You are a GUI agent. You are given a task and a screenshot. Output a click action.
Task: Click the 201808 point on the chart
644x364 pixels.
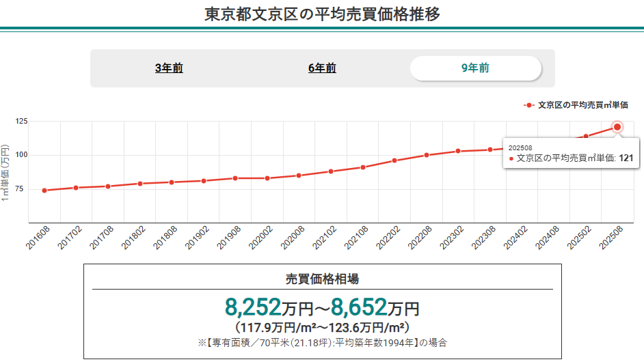coord(172,182)
